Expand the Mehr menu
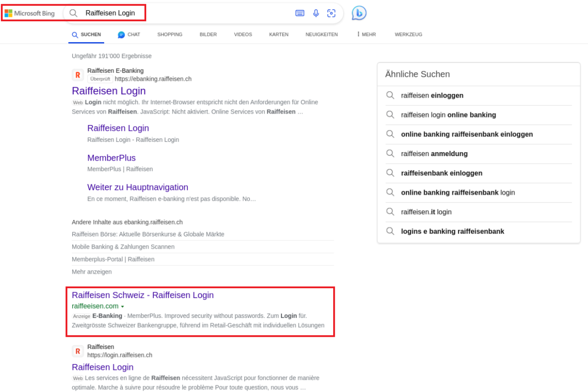Viewport: 588px width, 392px height. 366,35
